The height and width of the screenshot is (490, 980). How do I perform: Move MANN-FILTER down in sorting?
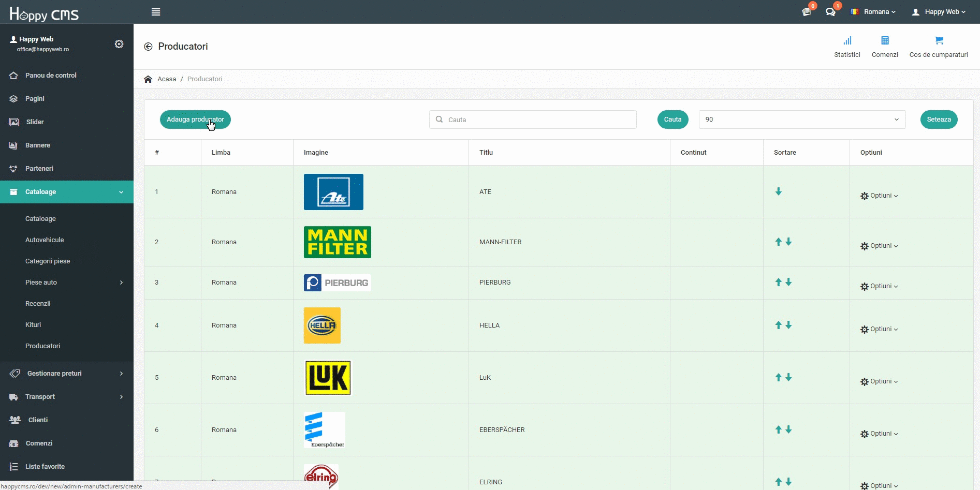point(788,242)
